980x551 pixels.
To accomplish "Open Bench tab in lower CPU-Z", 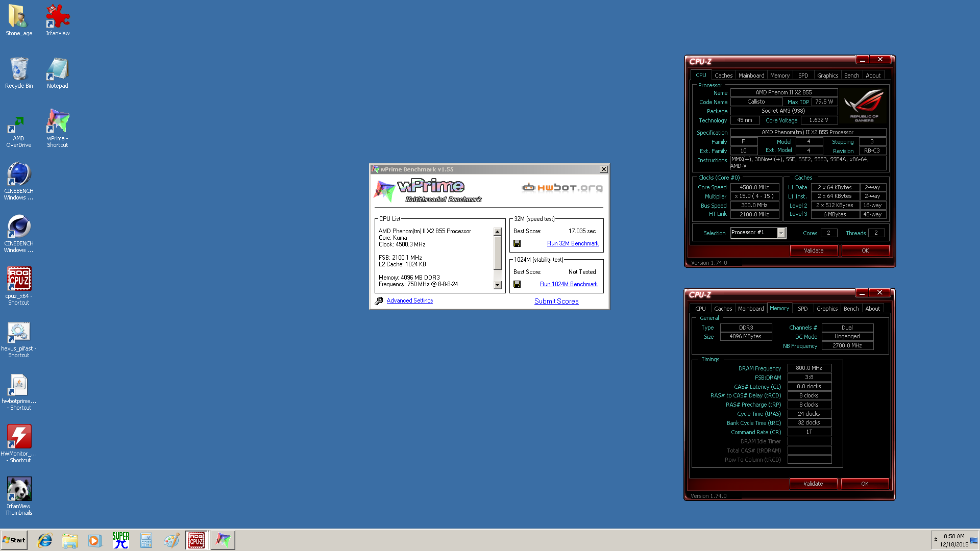I will coord(851,309).
